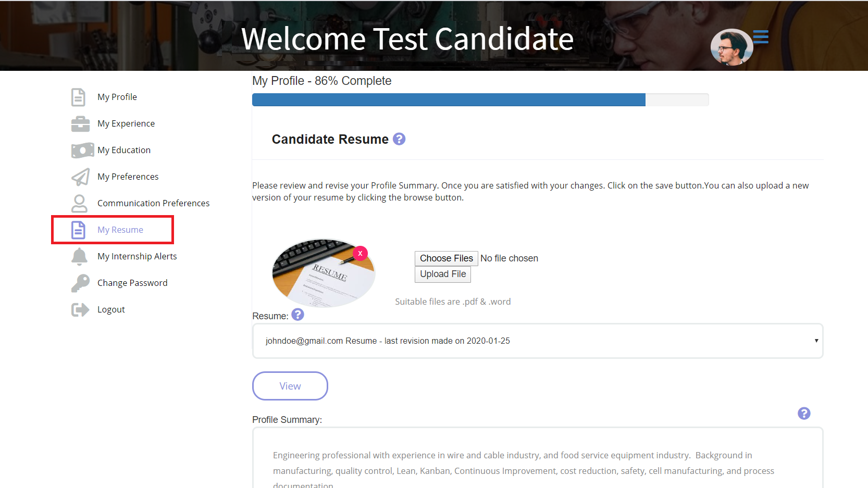Viewport: 868px width, 488px height.
Task: Click the profile completion progress bar
Action: coord(480,100)
